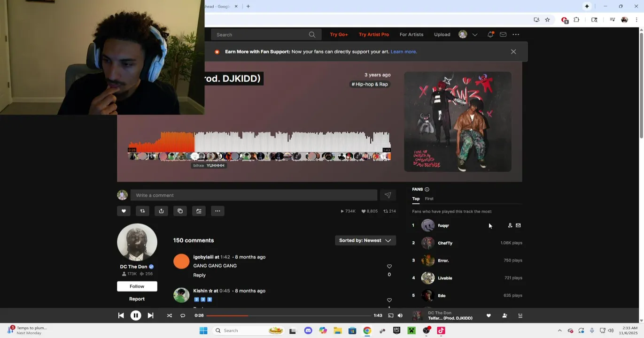Open the Try Go+ link
This screenshot has height=338, width=644.
pyautogui.click(x=339, y=34)
